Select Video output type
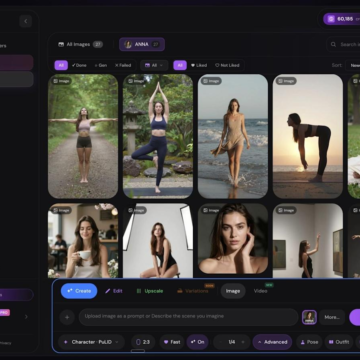 (260, 291)
